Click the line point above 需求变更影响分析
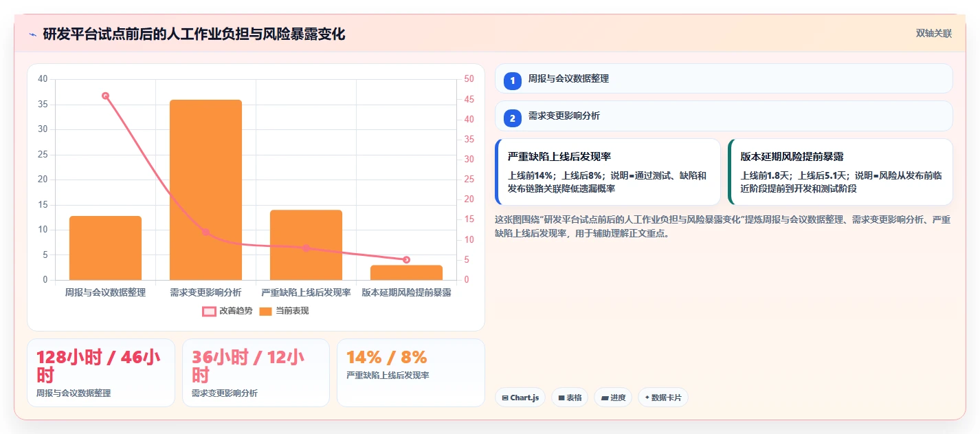The image size is (980, 434). pyautogui.click(x=205, y=232)
